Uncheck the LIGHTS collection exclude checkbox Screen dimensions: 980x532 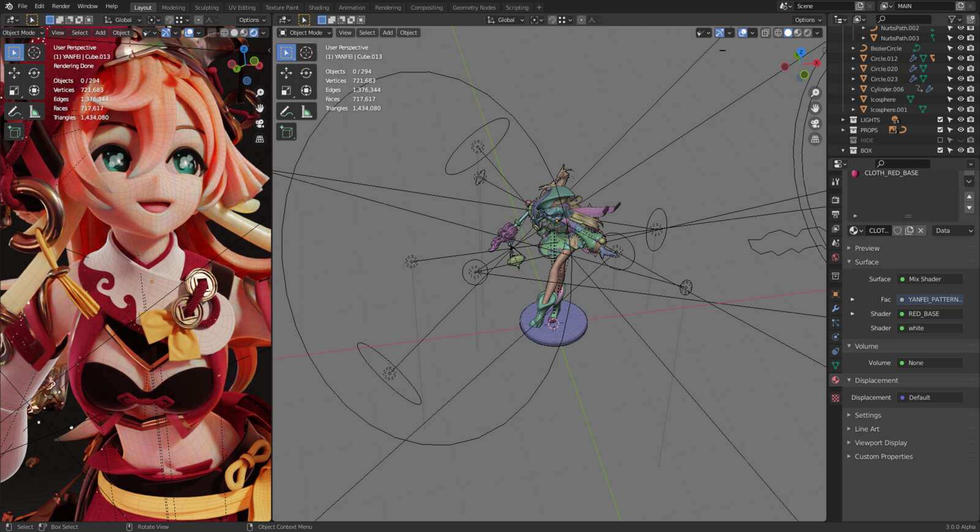[940, 120]
